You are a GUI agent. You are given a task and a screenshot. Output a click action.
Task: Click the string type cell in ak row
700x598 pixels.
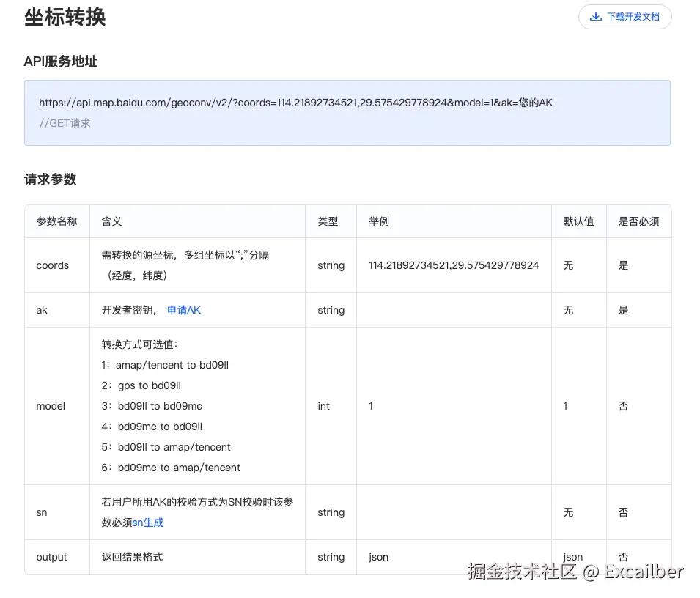331,310
